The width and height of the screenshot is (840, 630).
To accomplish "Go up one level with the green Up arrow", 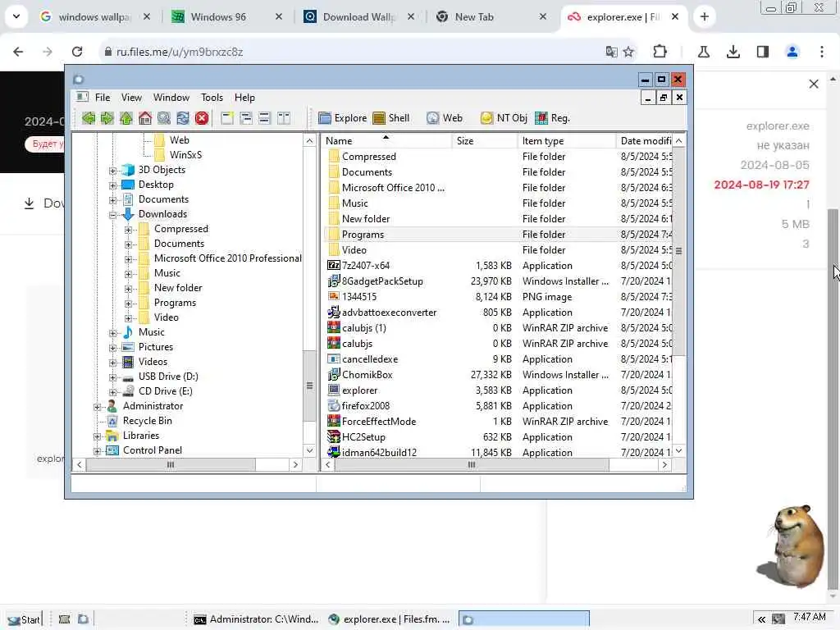I will tap(126, 118).
